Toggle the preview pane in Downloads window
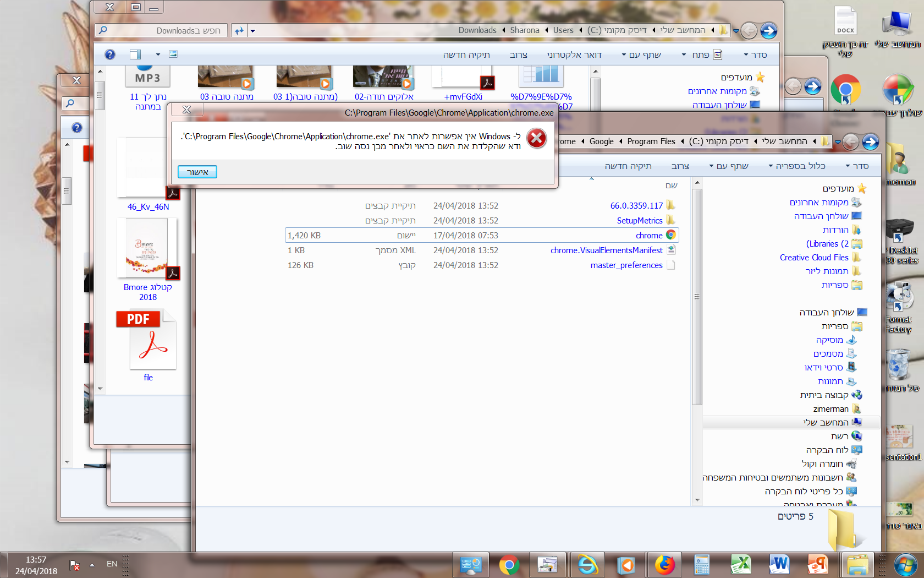 [x=135, y=54]
